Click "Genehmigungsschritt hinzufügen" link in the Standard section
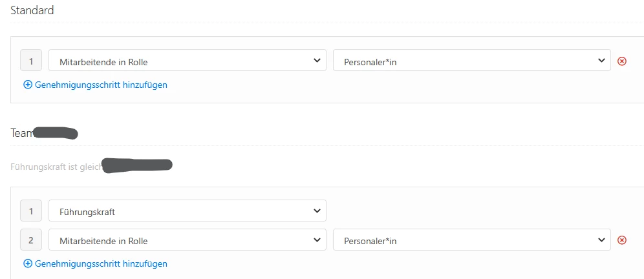The image size is (644, 279). (101, 84)
